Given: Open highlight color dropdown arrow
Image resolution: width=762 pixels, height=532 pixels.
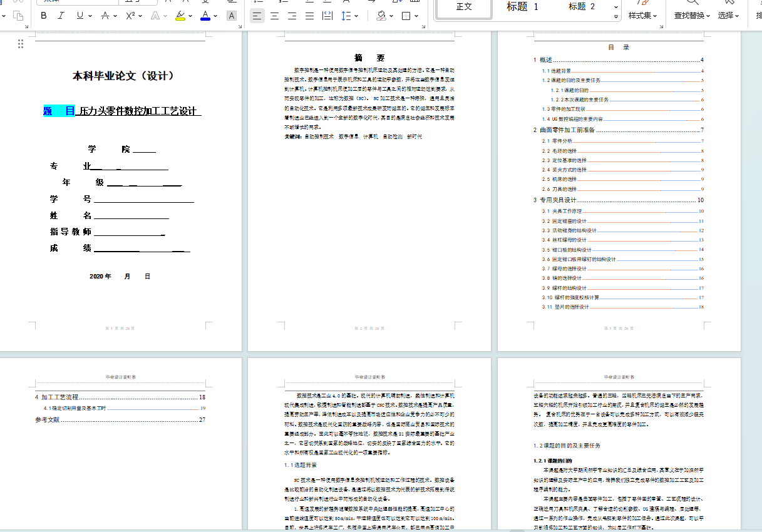Looking at the screenshot, I should pos(190,16).
